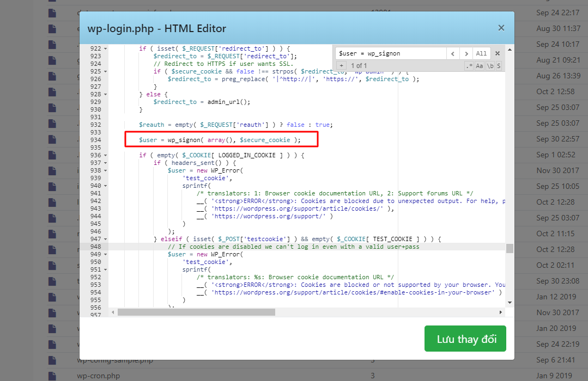Go to next search match arrow
Image resolution: width=588 pixels, height=381 pixels.
pos(466,53)
